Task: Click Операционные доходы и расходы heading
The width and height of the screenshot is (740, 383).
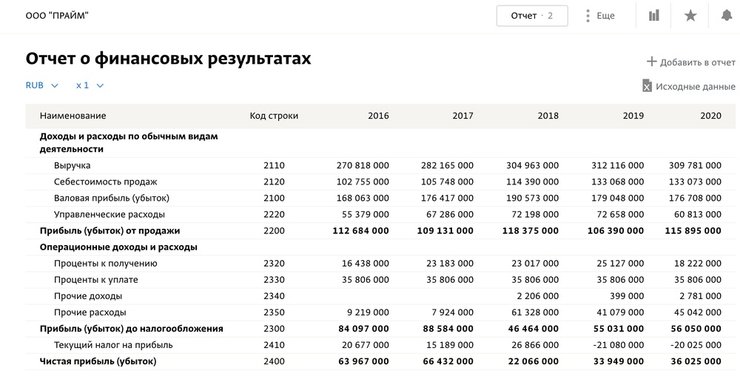Action: tap(118, 247)
